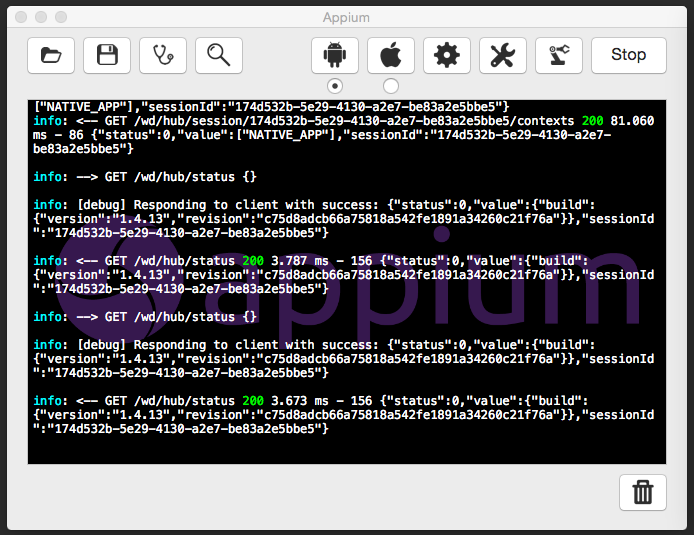Stop the Appium server

(x=629, y=55)
